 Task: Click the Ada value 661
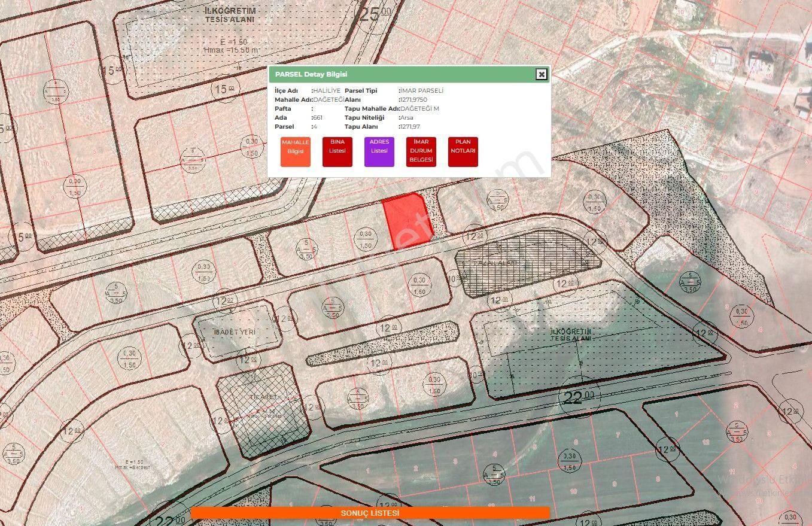click(318, 118)
